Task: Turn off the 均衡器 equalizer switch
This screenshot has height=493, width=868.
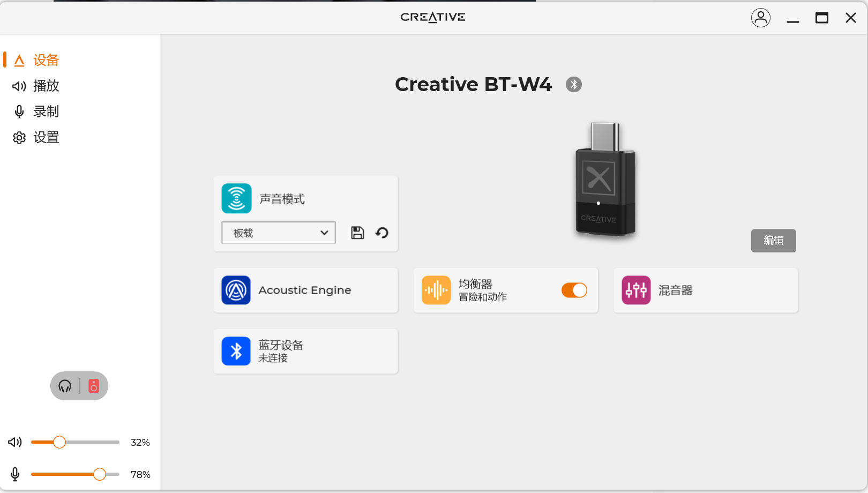Action: pos(574,290)
